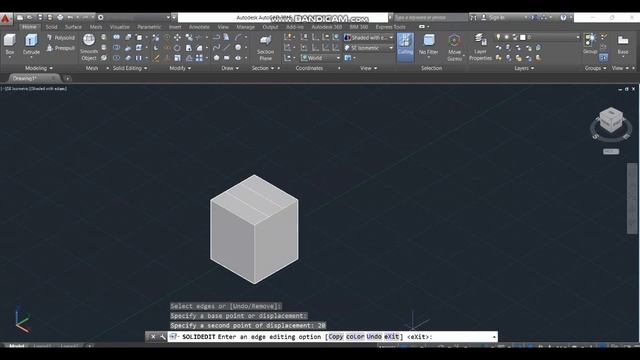Open the Express Tools ribbon tab
640x360 pixels.
[x=391, y=27]
